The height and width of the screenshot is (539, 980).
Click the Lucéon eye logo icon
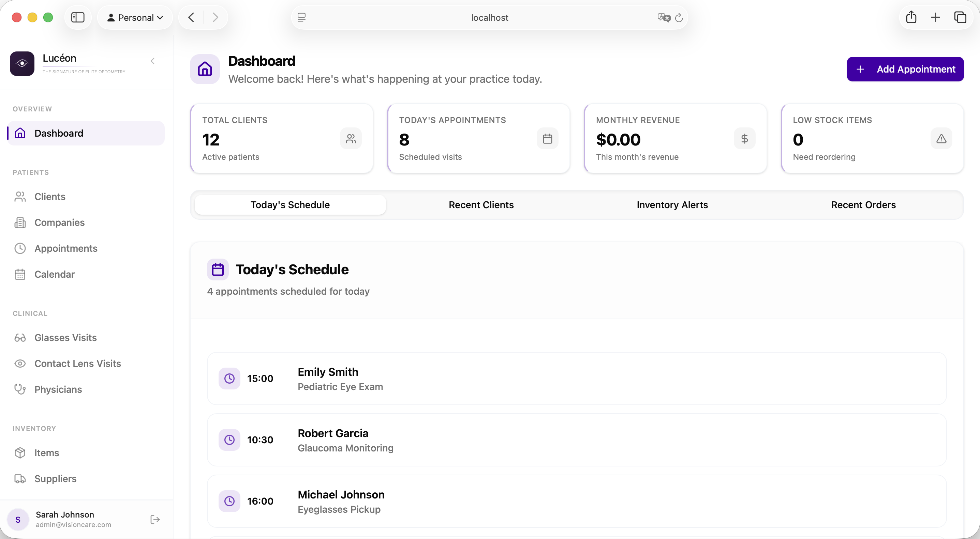point(22,63)
